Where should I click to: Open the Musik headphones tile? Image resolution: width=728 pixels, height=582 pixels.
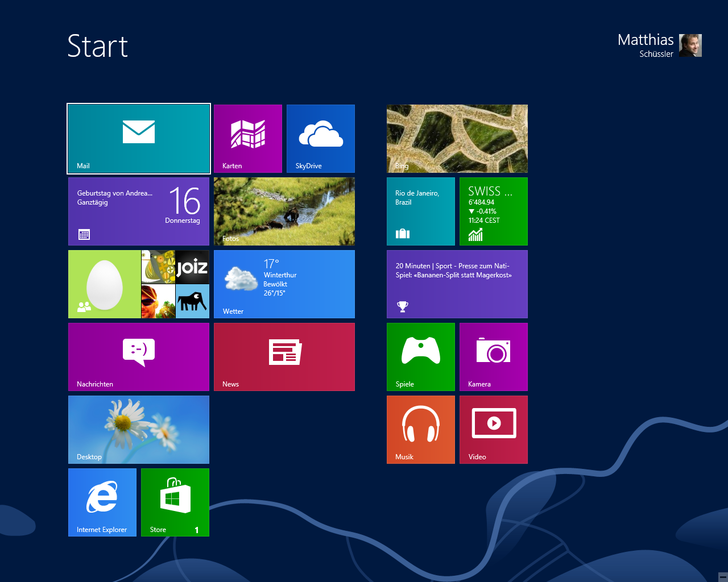[421, 430]
